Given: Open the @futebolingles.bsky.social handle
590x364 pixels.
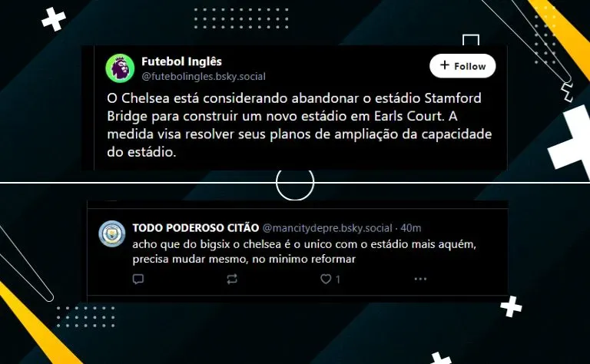Looking at the screenshot, I should (x=204, y=76).
